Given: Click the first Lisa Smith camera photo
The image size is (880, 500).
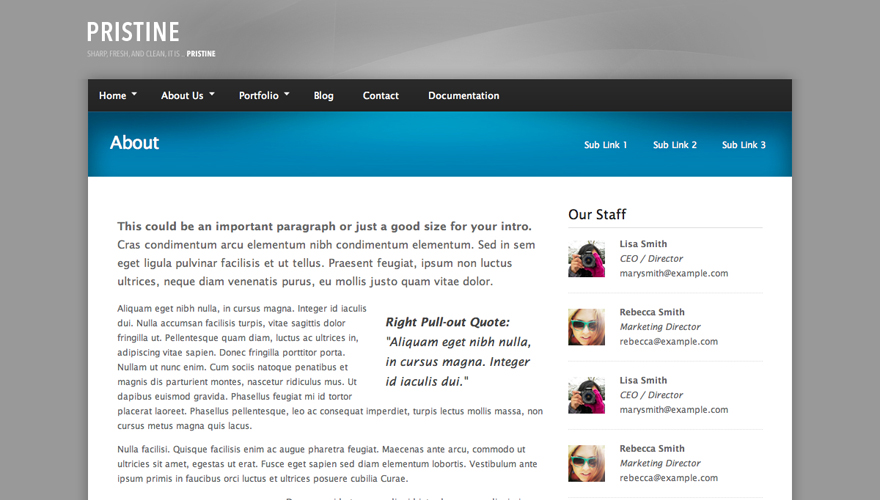Looking at the screenshot, I should click(586, 259).
